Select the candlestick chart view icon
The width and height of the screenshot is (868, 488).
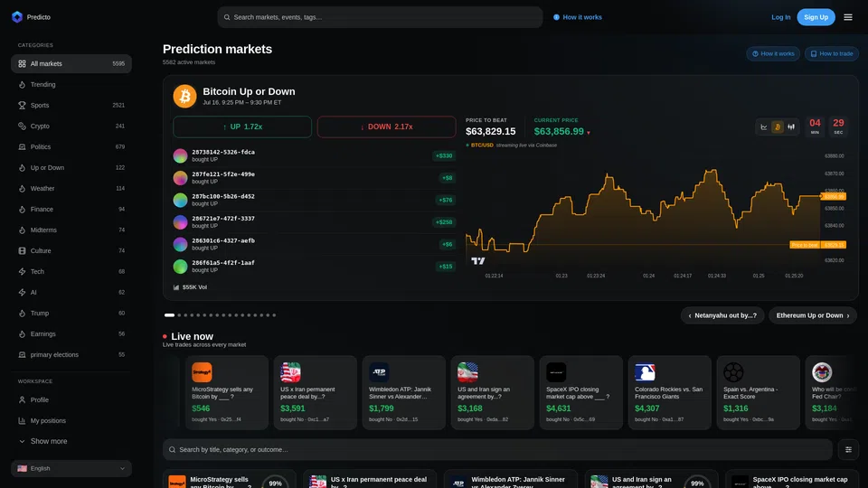(x=791, y=127)
